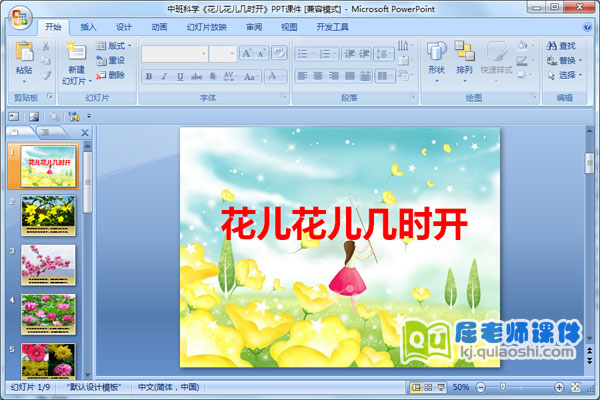Click the Grow Font icon
This screenshot has width=600, height=400.
pyautogui.click(x=247, y=53)
